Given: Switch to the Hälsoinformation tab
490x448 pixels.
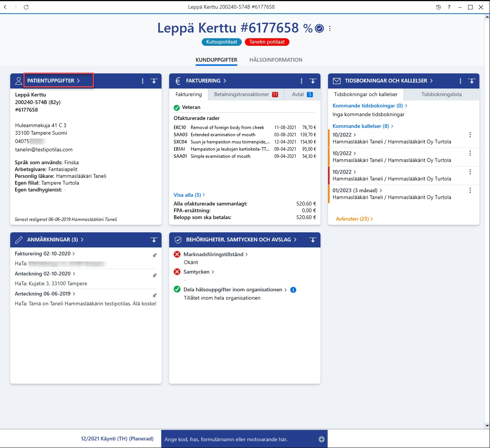Looking at the screenshot, I should (x=276, y=60).
